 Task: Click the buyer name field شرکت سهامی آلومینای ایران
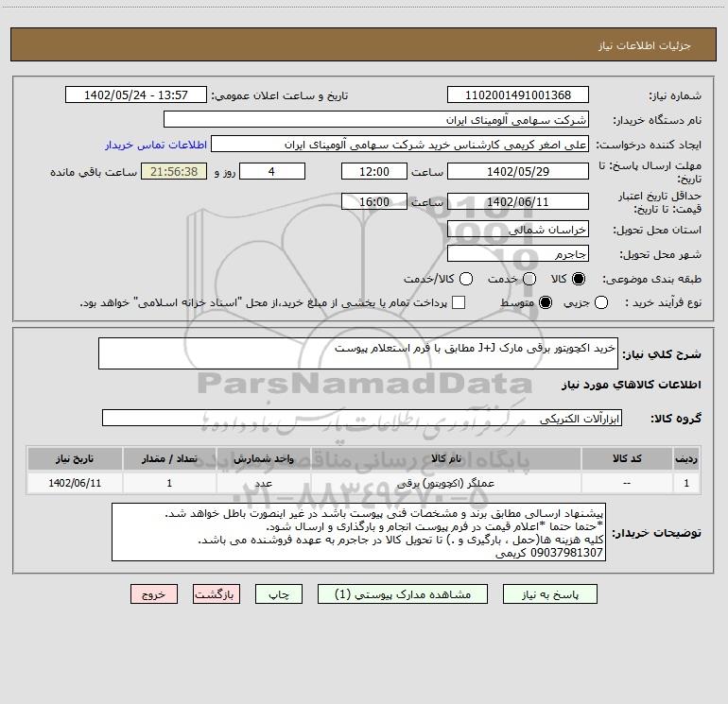[x=376, y=119]
